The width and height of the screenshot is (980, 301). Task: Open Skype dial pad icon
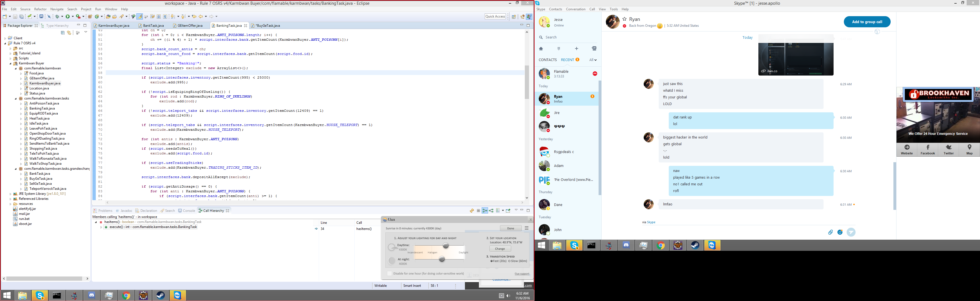pyautogui.click(x=559, y=49)
